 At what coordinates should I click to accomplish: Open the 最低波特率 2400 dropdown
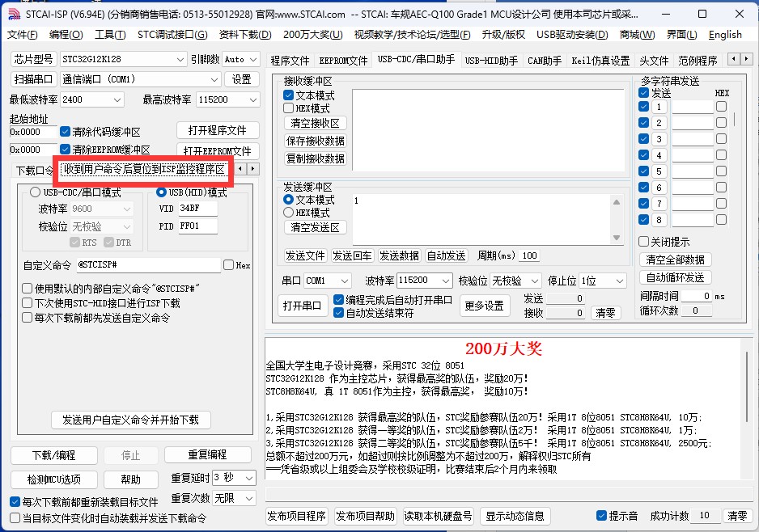pos(92,99)
